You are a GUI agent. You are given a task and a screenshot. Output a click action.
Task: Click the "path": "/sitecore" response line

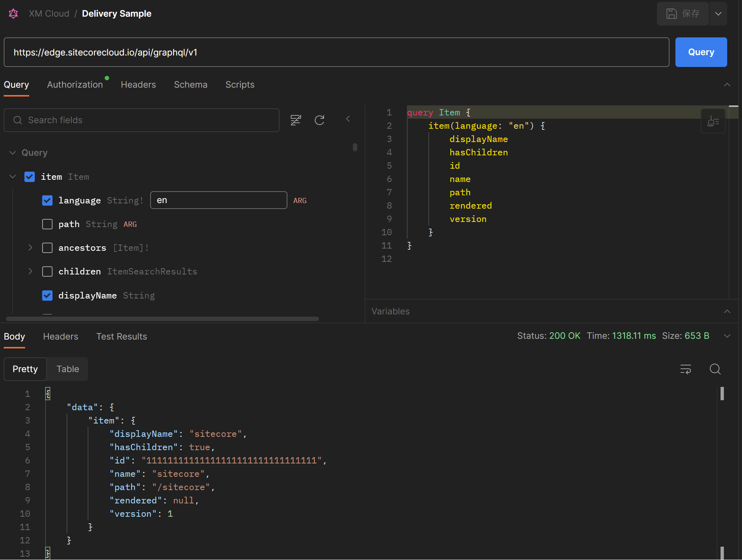tap(162, 487)
